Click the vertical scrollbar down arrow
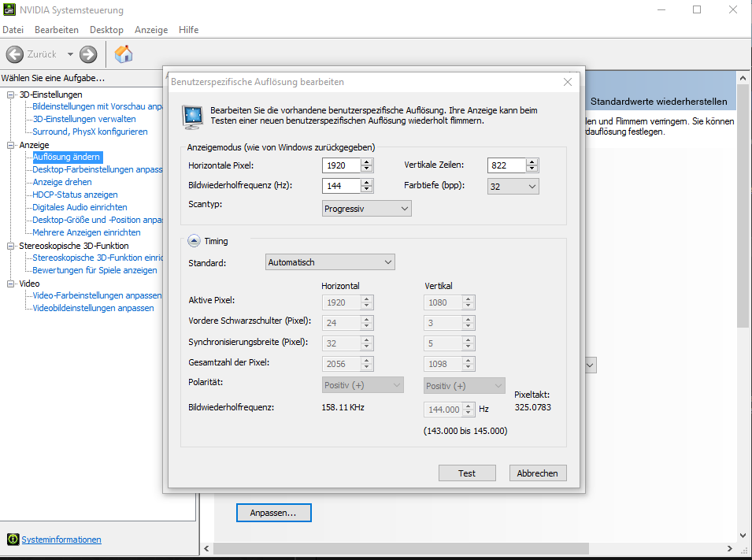The height and width of the screenshot is (560, 752). (x=743, y=536)
